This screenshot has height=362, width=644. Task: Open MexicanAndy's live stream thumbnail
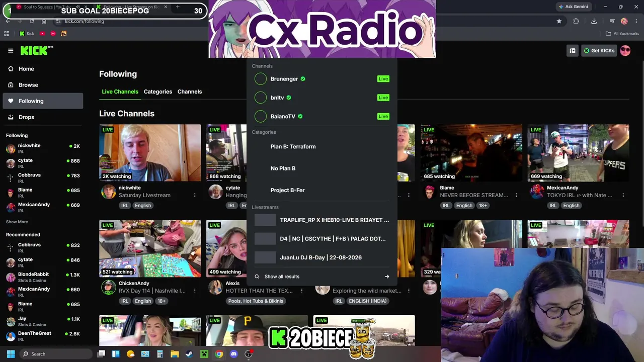pyautogui.click(x=578, y=153)
